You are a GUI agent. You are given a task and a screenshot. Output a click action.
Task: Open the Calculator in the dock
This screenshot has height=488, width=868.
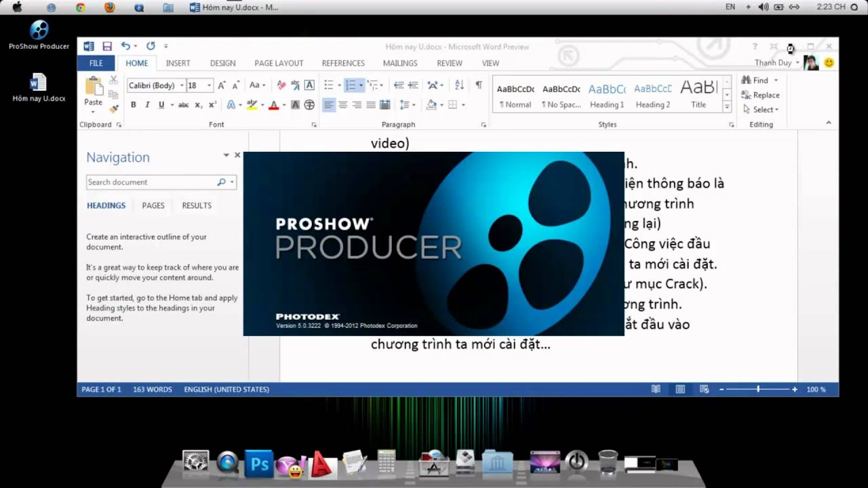(x=387, y=463)
